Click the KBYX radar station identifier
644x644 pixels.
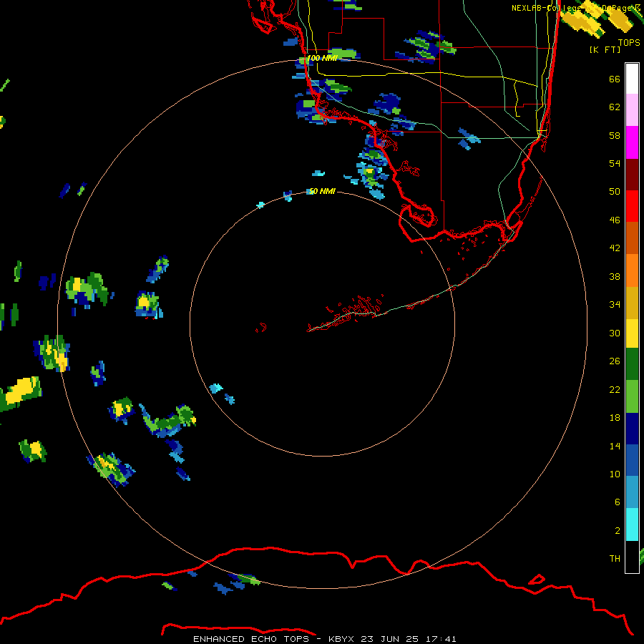(x=341, y=639)
